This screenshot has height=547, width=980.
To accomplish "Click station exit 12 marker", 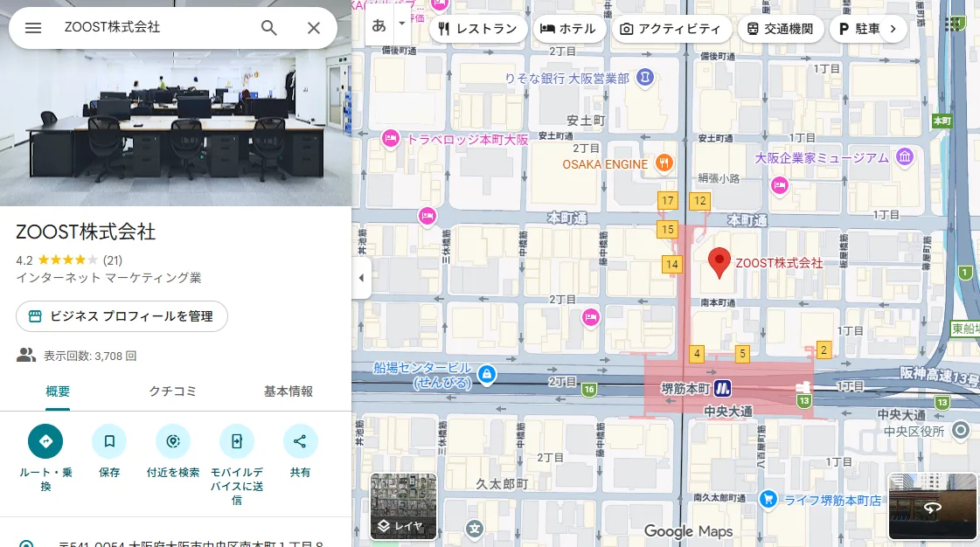I will (700, 200).
